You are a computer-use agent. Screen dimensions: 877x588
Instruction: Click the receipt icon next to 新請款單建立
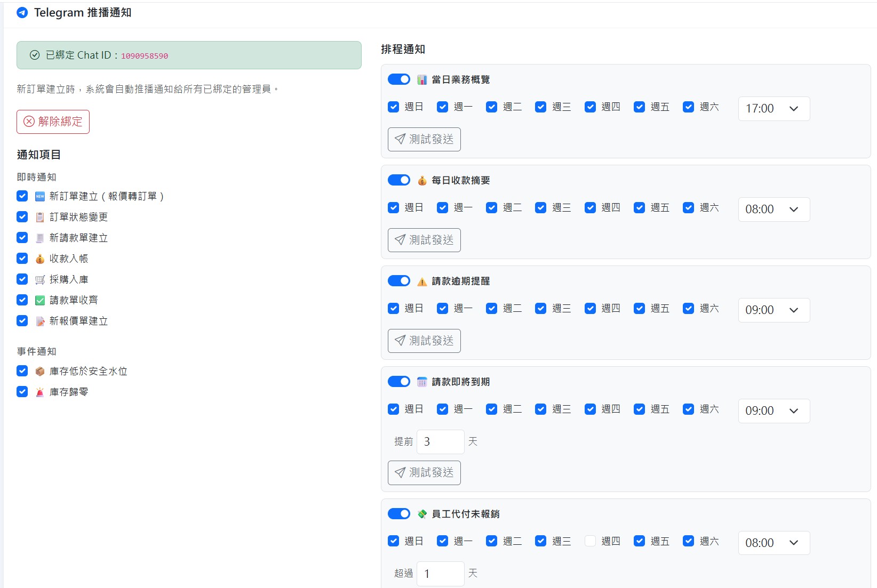click(40, 238)
